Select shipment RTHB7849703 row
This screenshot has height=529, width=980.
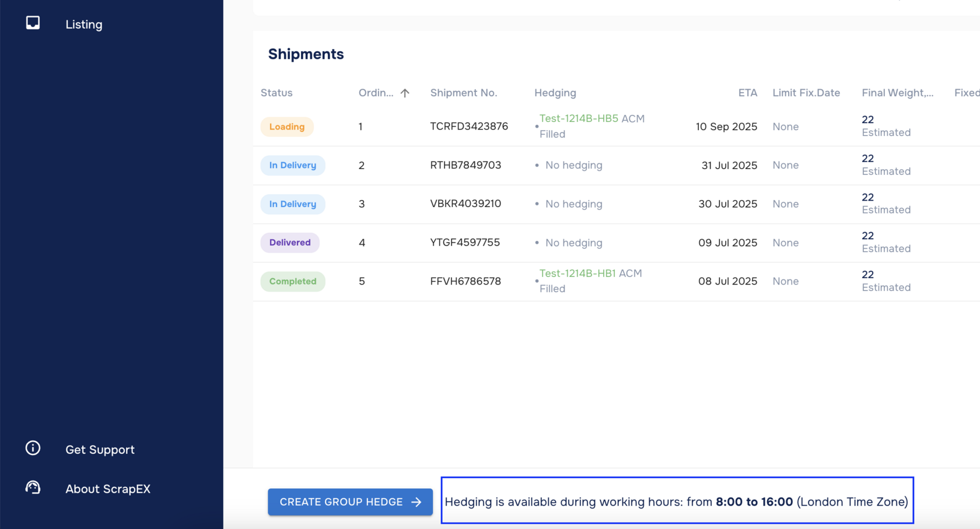click(465, 165)
